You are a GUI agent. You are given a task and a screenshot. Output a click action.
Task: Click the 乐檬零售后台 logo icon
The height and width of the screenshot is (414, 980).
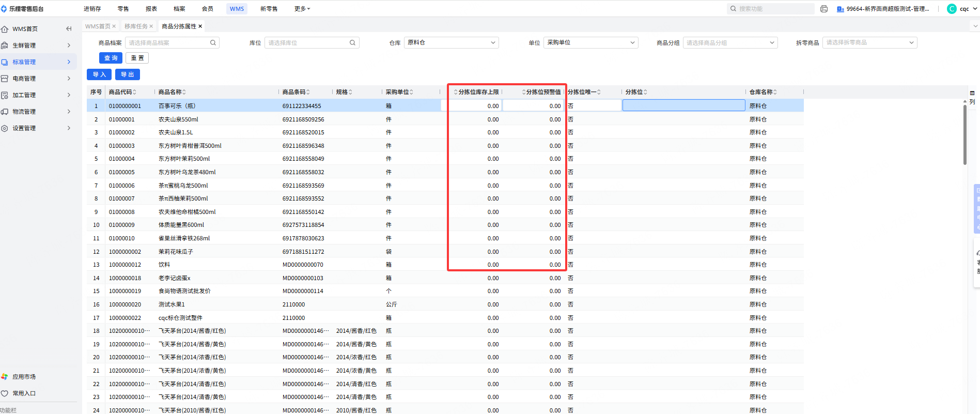(4, 9)
